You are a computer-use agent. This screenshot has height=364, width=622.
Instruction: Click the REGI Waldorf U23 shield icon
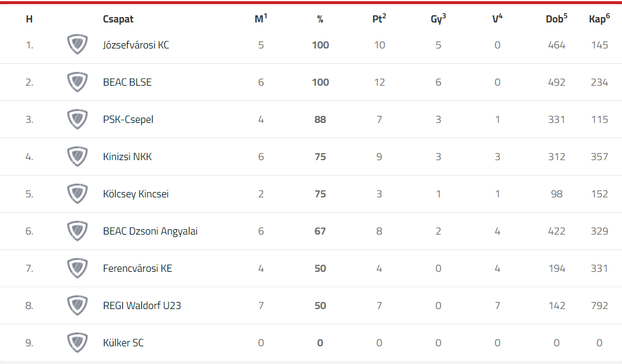[77, 305]
